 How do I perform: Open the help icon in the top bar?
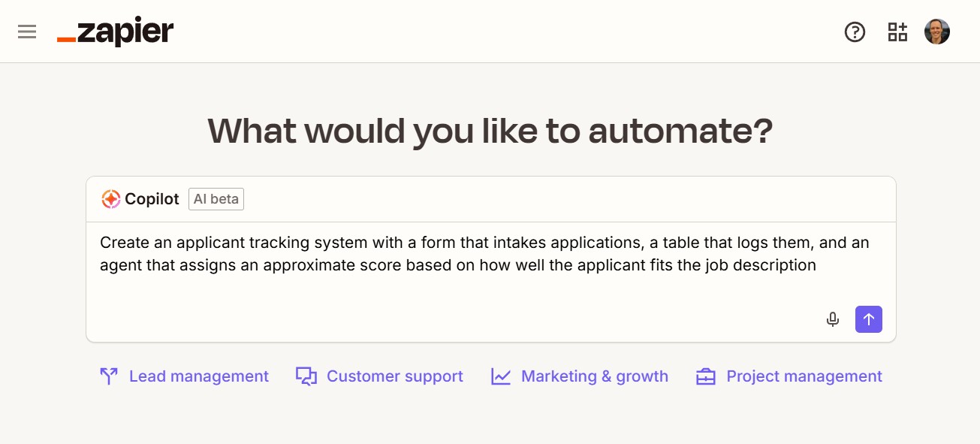855,32
